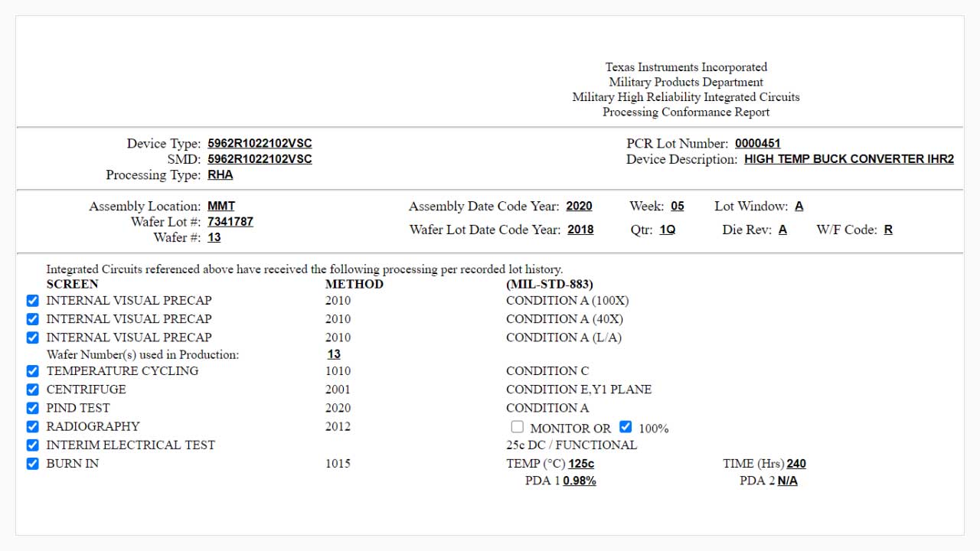This screenshot has width=980, height=551.
Task: Click wafer number 13 used in production
Action: 334,354
